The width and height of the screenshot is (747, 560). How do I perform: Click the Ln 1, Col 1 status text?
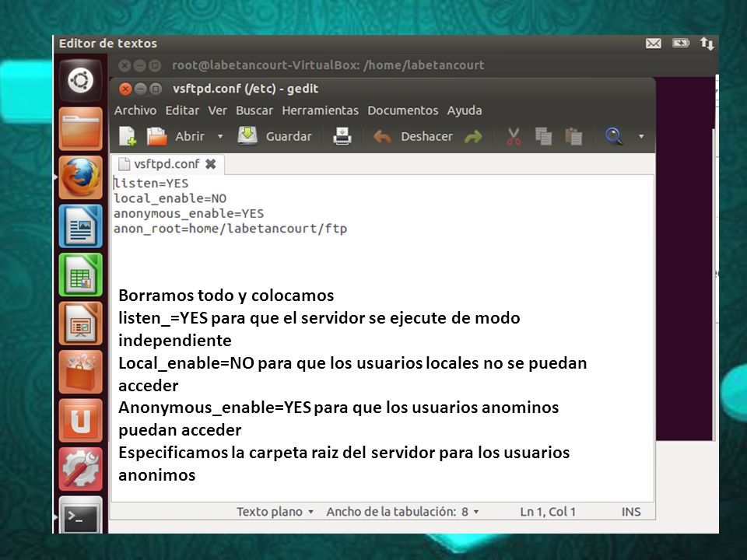548,512
